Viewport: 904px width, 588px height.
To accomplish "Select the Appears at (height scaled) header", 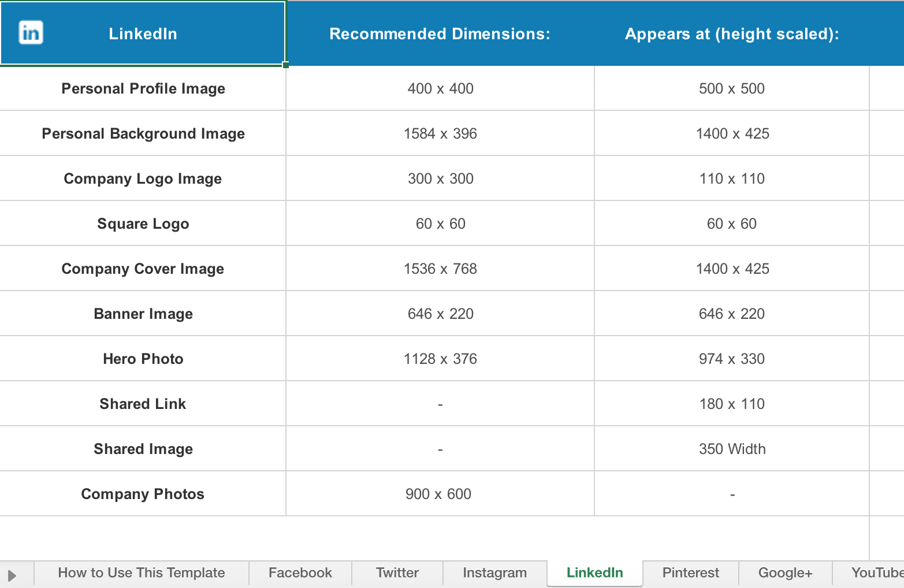I will (732, 34).
